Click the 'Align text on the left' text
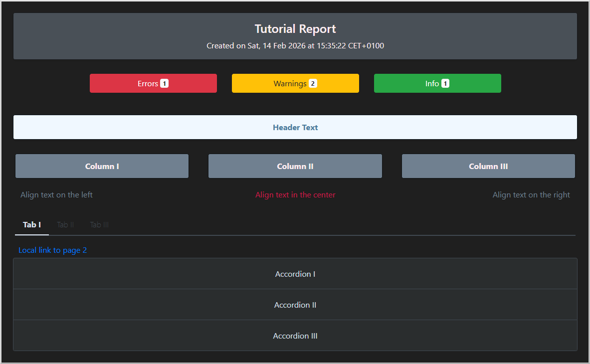 coord(56,195)
